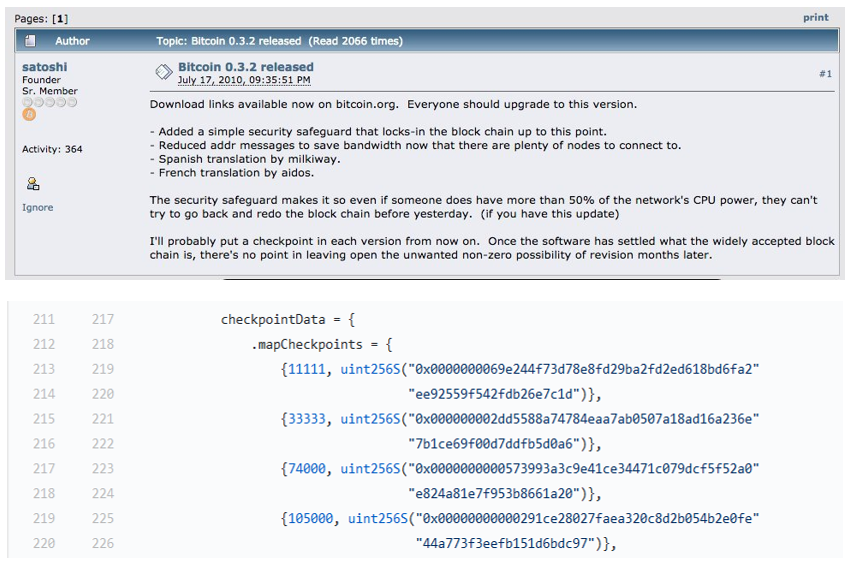The image size is (852, 563).
Task: Click new line number 226
Action: [x=103, y=543]
